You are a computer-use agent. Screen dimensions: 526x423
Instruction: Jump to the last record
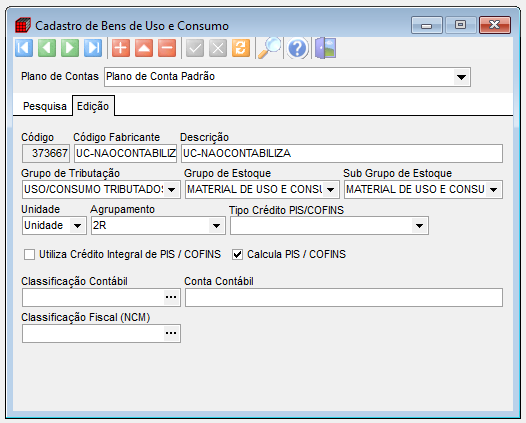pyautogui.click(x=93, y=48)
